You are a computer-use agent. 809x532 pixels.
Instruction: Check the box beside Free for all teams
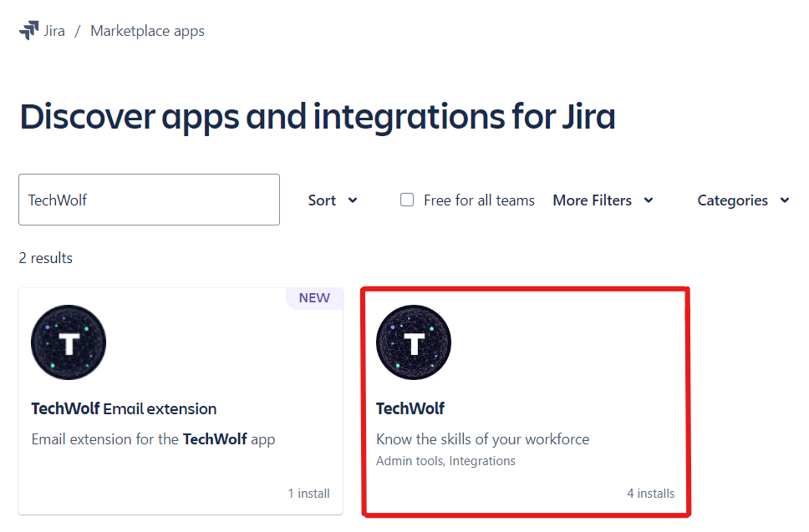point(406,200)
